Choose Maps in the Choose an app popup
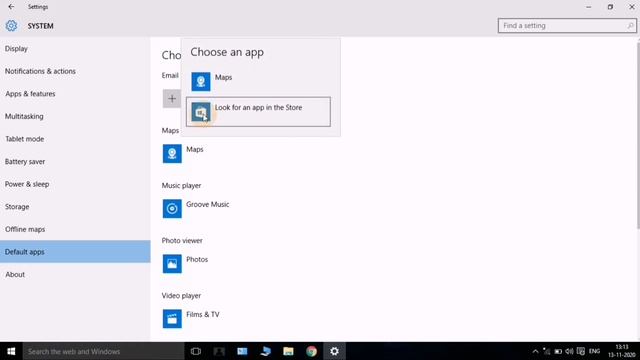This screenshot has width=640, height=360. pyautogui.click(x=258, y=81)
